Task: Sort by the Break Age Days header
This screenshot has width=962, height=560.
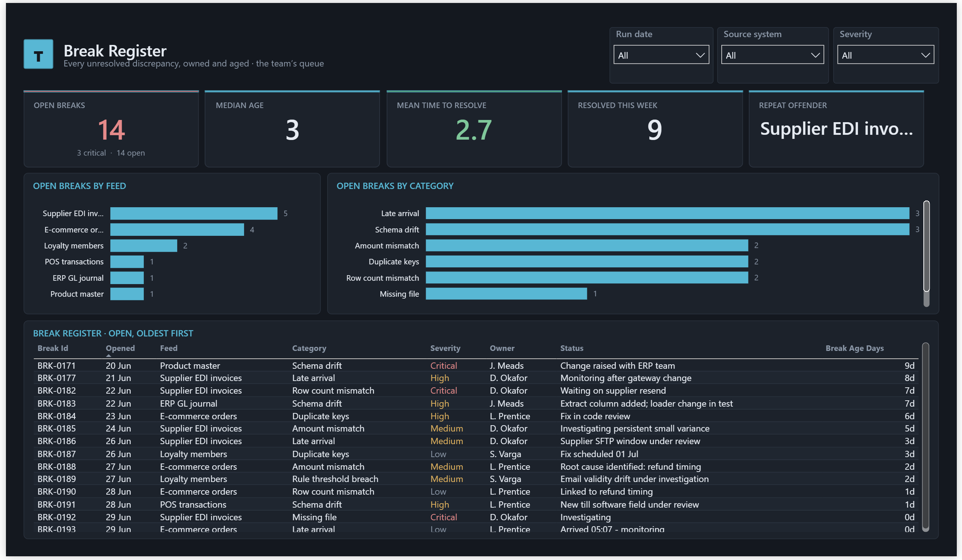Action: coord(854,348)
